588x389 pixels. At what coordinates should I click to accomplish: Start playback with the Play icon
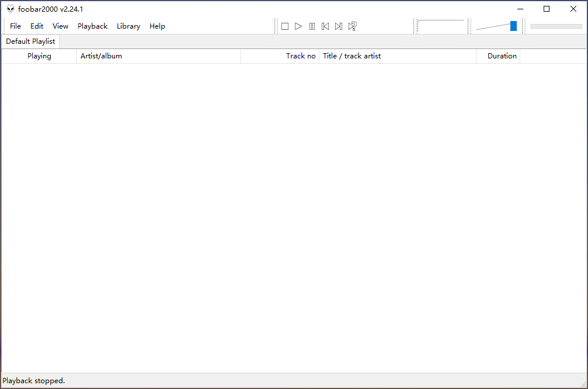click(x=298, y=26)
